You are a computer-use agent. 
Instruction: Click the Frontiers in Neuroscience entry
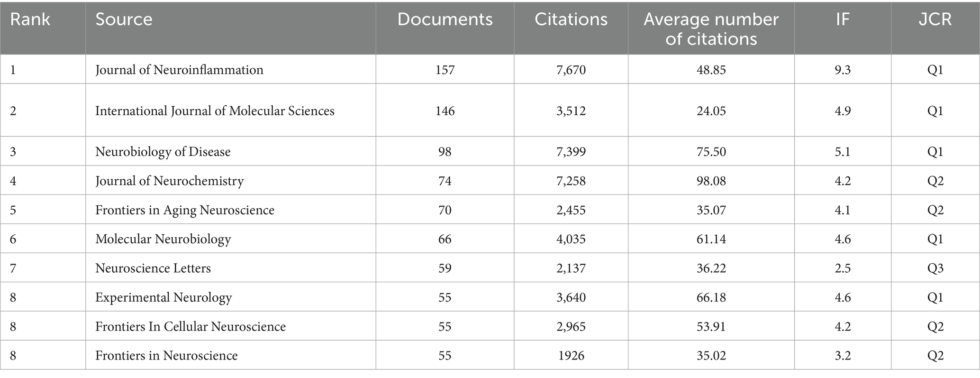[166, 356]
